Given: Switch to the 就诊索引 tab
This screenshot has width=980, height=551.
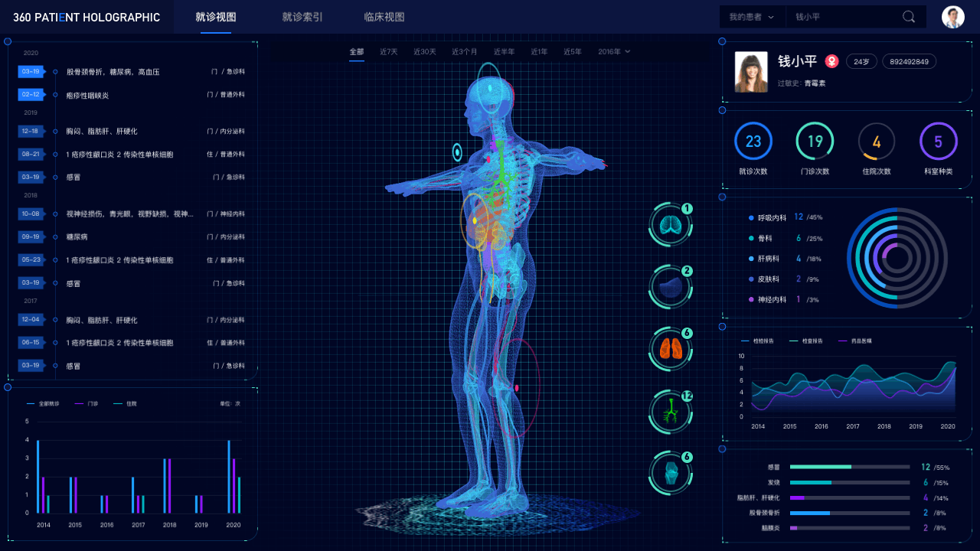Looking at the screenshot, I should 302,16.
